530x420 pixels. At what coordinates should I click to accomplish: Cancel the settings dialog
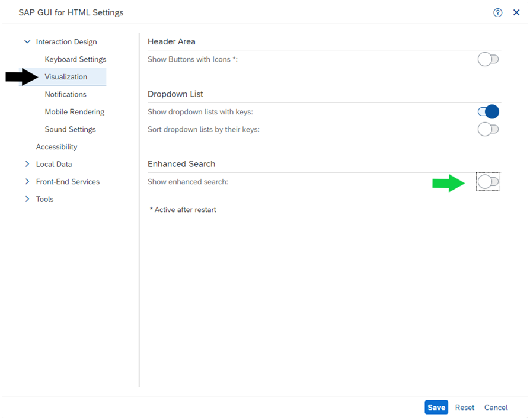[x=496, y=408]
